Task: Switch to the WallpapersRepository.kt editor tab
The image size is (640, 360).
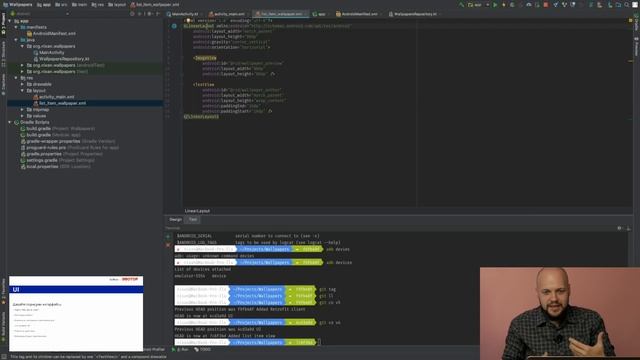Action: (414, 14)
